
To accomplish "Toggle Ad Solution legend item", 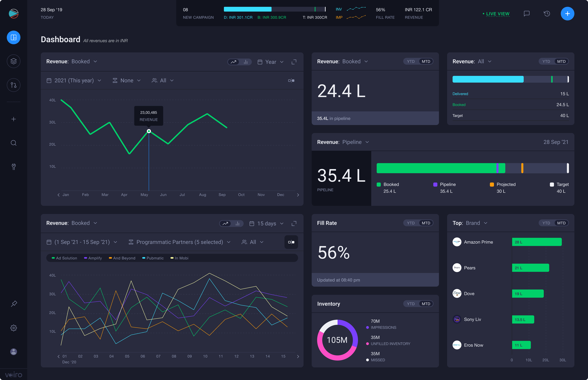I will pos(64,258).
